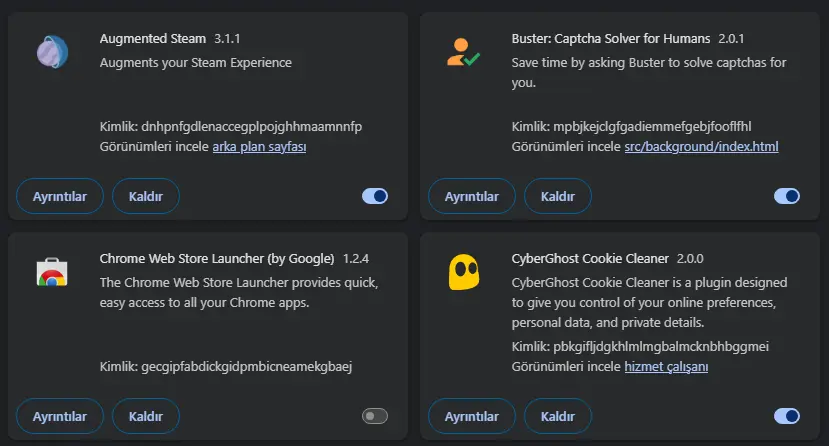Viewport: 829px width, 446px height.
Task: Click the CyberGhost plugin description text
Action: pos(649,302)
